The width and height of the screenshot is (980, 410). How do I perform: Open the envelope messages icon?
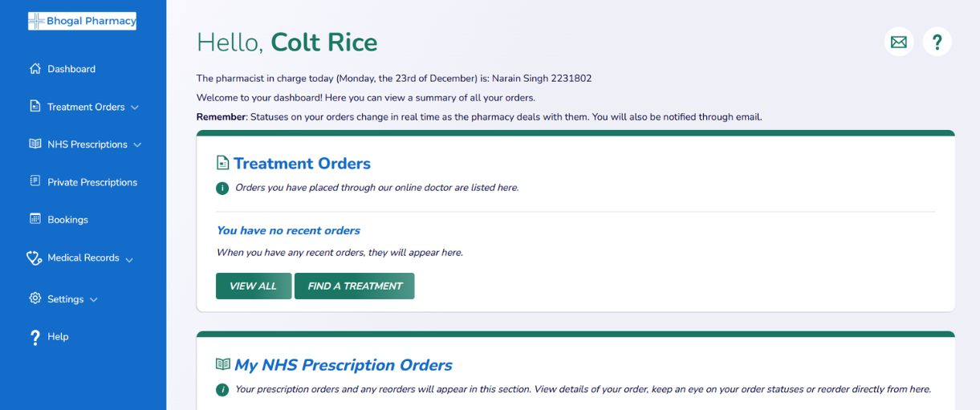coord(898,42)
